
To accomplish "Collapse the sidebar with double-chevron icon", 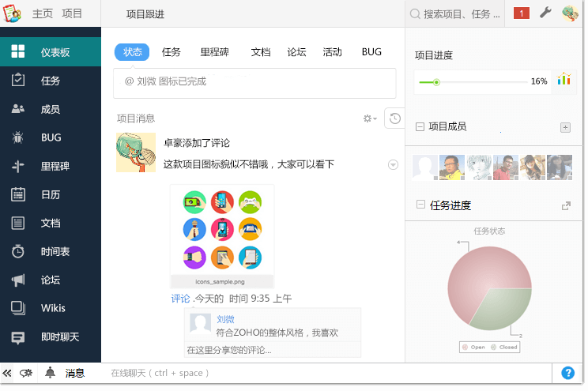I will pyautogui.click(x=7, y=373).
